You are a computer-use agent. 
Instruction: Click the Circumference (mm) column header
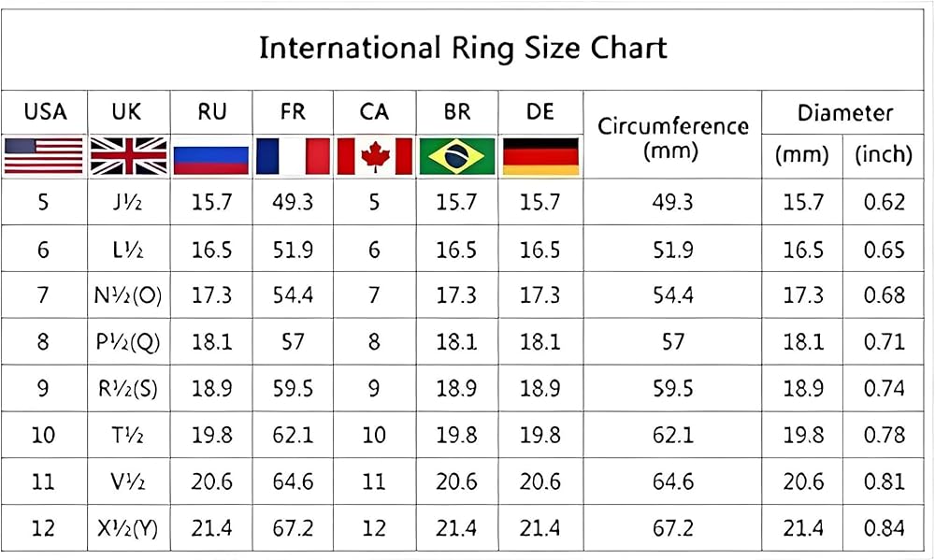click(x=672, y=137)
